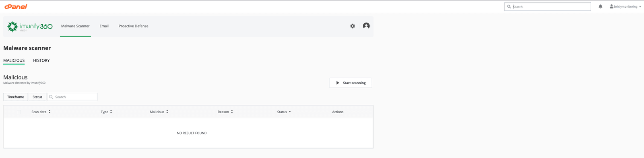The image size is (644, 158).
Task: Switch to the Email tab
Action: (x=104, y=26)
